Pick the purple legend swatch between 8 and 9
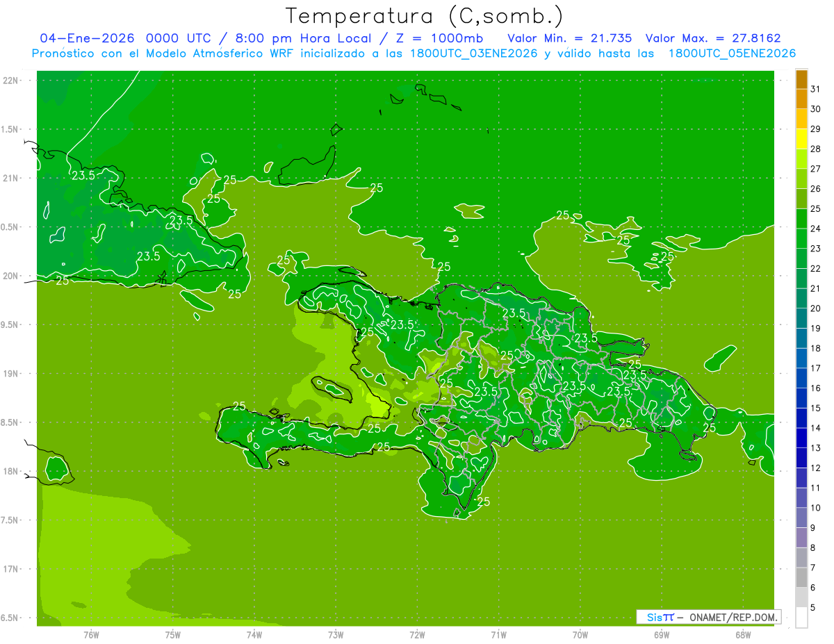 [802, 538]
